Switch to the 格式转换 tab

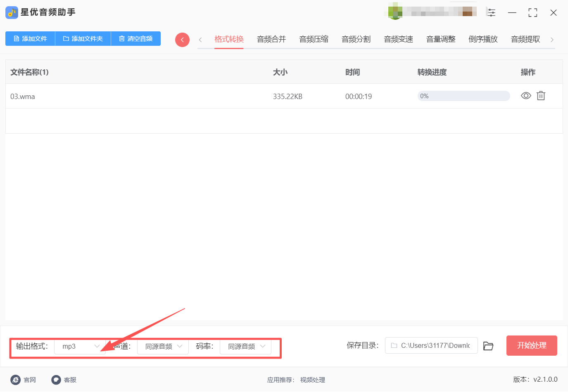click(229, 39)
